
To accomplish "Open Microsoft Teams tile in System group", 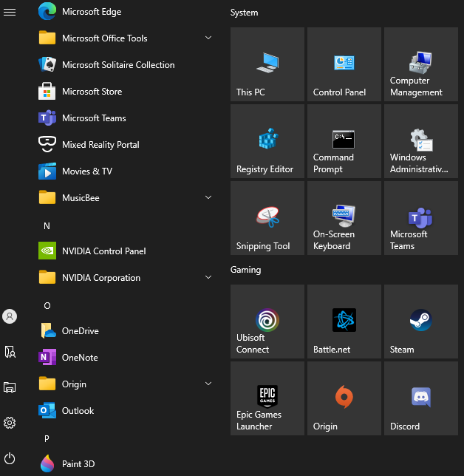I will [421, 218].
